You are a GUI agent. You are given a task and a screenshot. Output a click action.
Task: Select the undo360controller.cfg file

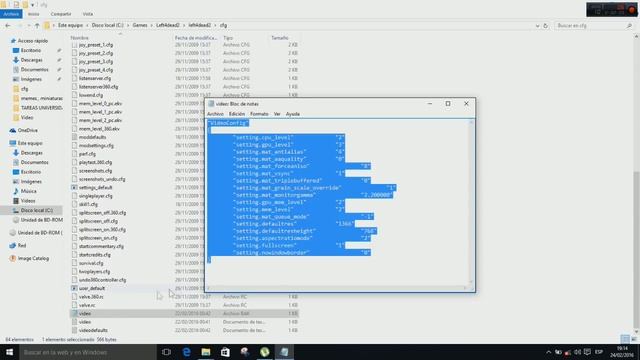[102, 280]
